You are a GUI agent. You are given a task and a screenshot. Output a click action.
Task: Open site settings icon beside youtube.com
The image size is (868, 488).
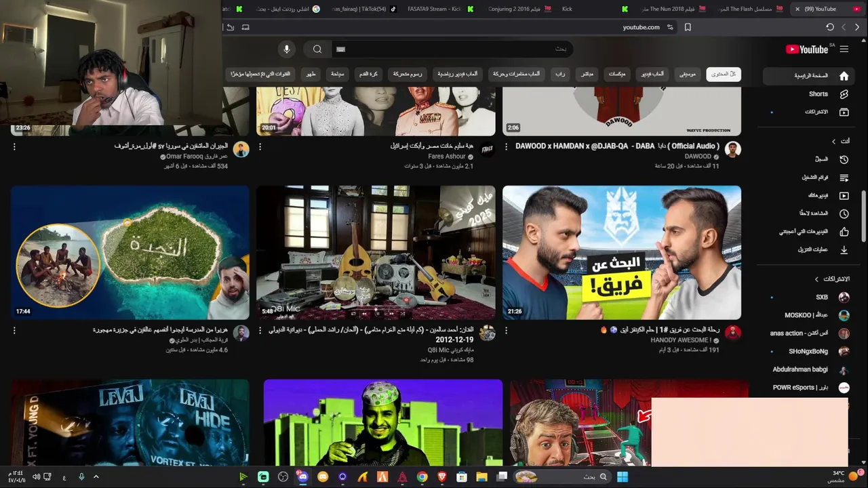670,27
